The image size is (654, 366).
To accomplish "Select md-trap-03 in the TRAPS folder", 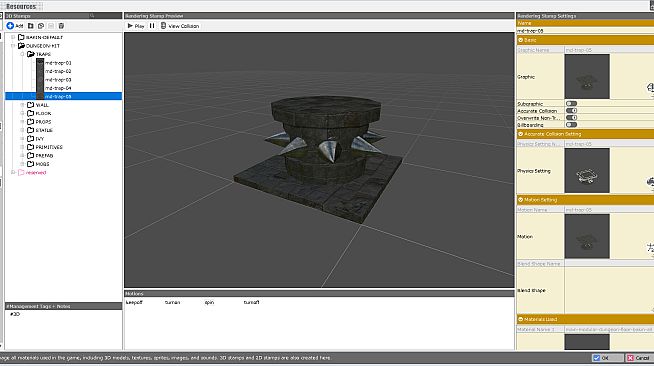I will [58, 80].
